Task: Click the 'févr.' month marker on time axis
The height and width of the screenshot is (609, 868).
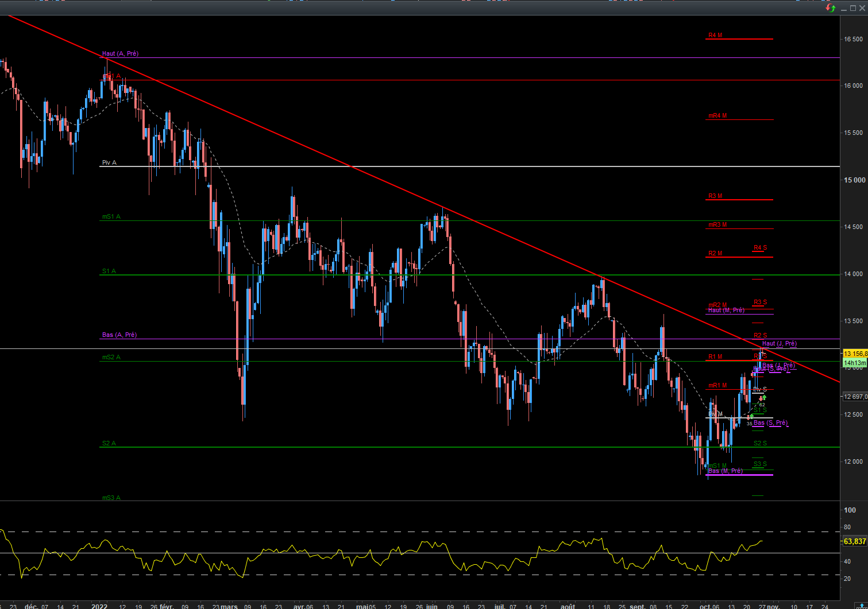Action: (x=167, y=606)
